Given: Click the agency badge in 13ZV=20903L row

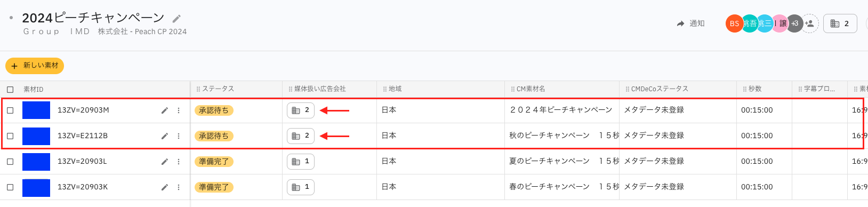Looking at the screenshot, I should click(301, 161).
